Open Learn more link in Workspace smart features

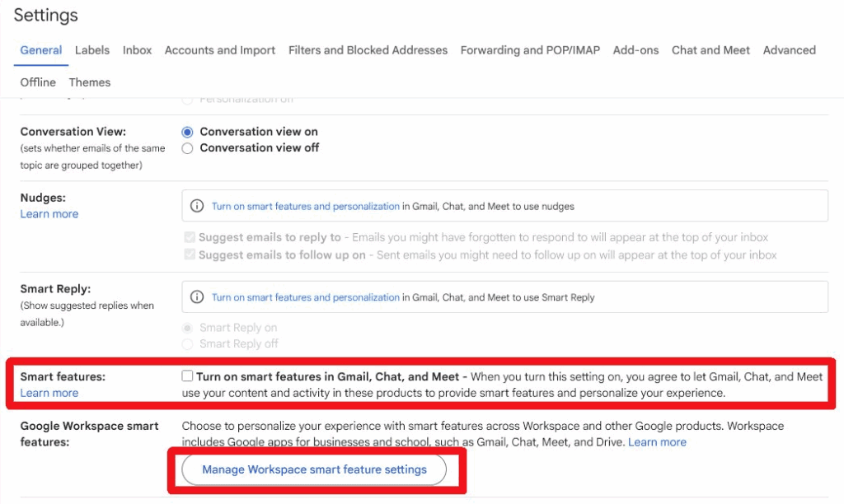click(x=657, y=442)
